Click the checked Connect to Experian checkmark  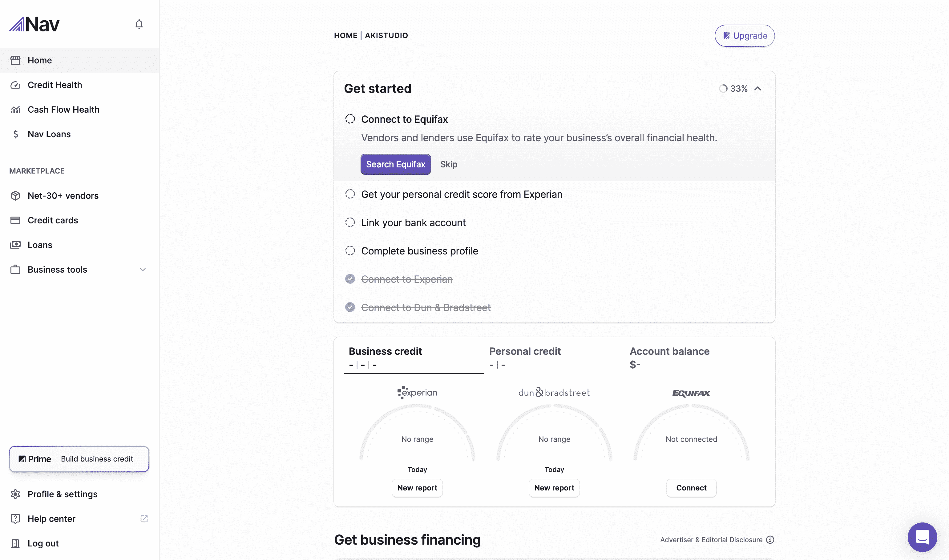point(350,279)
